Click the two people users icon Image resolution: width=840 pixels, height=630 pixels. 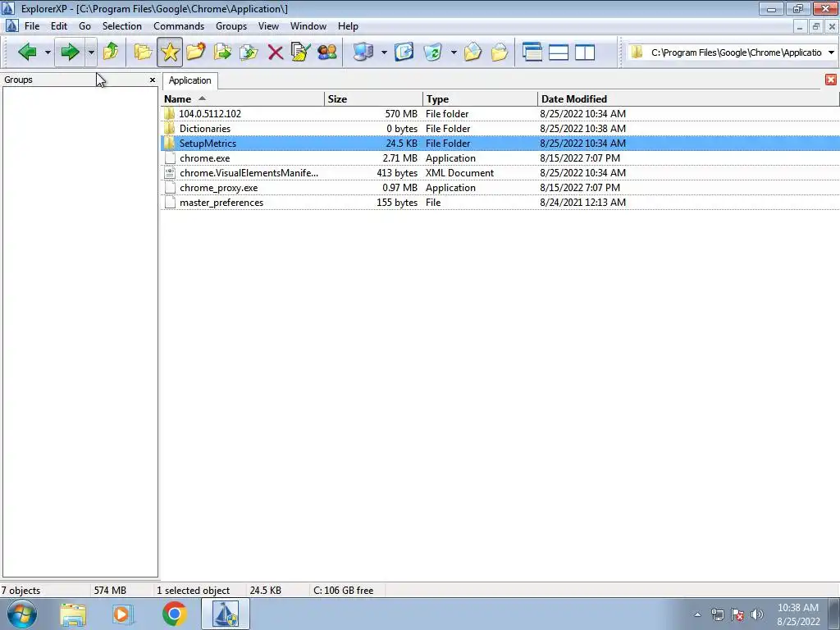pos(327,52)
